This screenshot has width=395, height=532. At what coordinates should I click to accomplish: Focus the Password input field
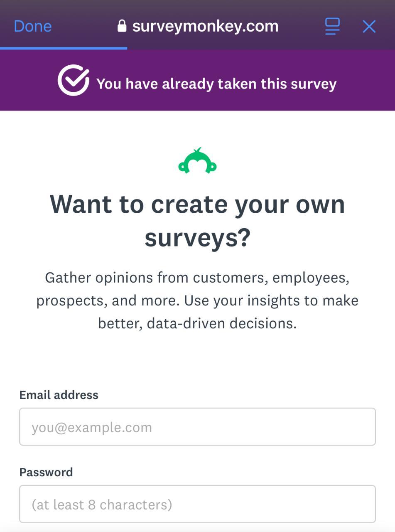197,504
